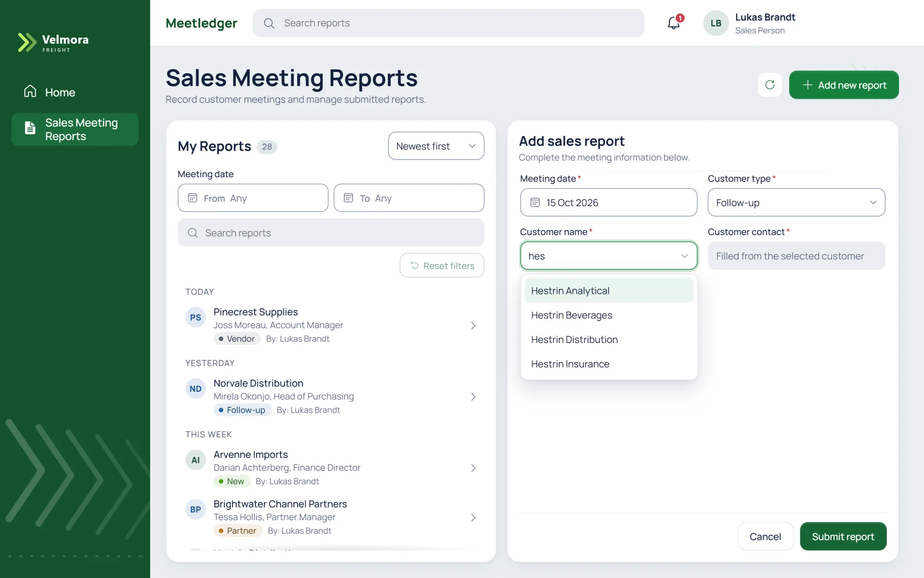Collapse the Customer name combo box arrow
Image resolution: width=924 pixels, height=578 pixels.
(x=684, y=256)
